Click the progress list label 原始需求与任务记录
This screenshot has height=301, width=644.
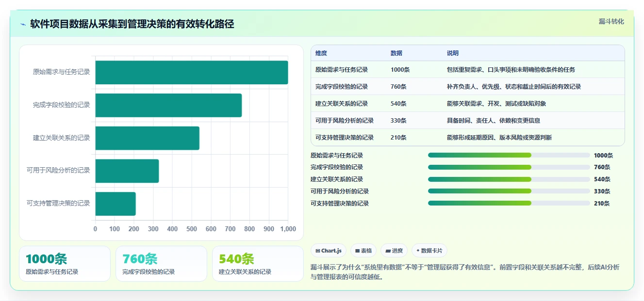[337, 156]
